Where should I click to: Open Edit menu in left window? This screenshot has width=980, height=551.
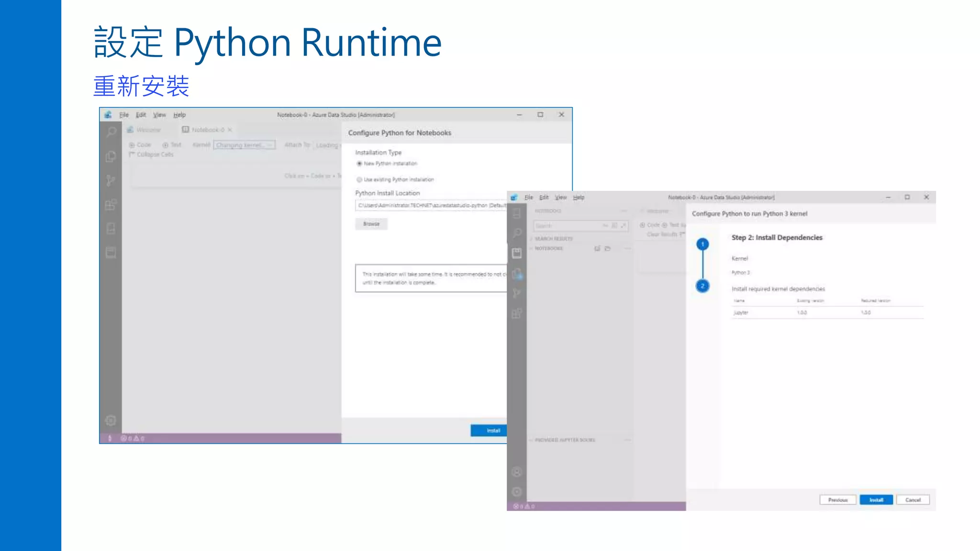[141, 115]
